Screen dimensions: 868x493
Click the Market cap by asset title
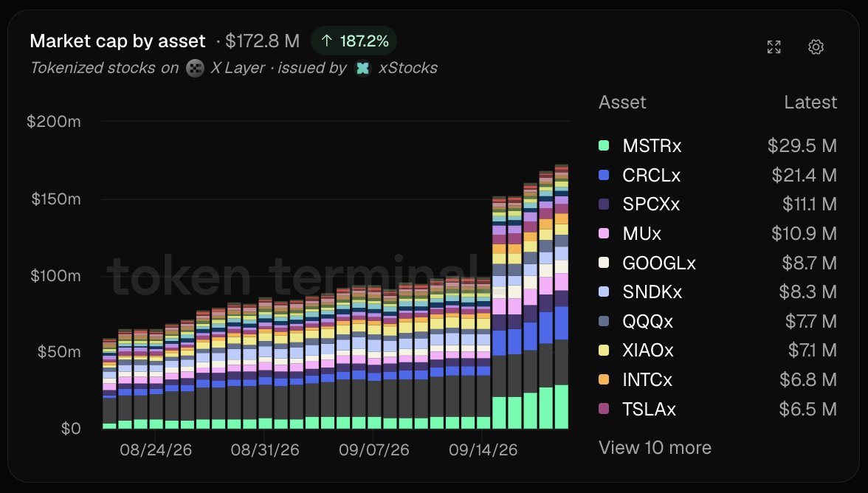117,41
